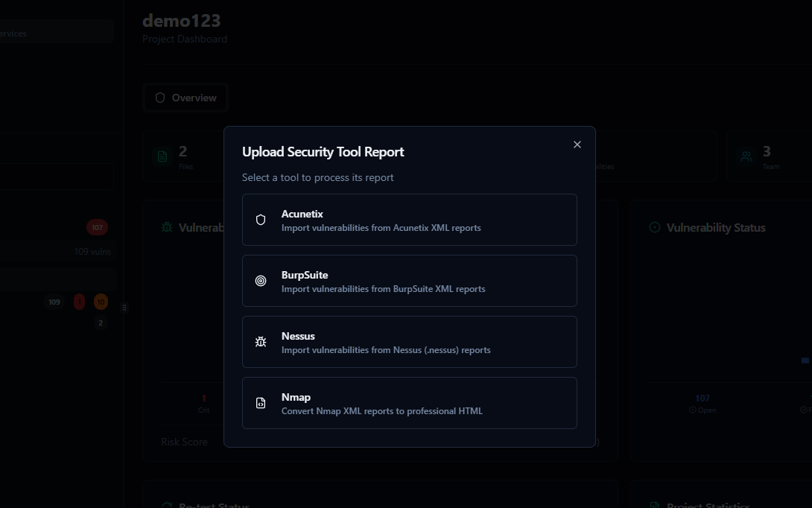The height and width of the screenshot is (508, 812).
Task: Click the Acunetix shield icon
Action: 261,220
